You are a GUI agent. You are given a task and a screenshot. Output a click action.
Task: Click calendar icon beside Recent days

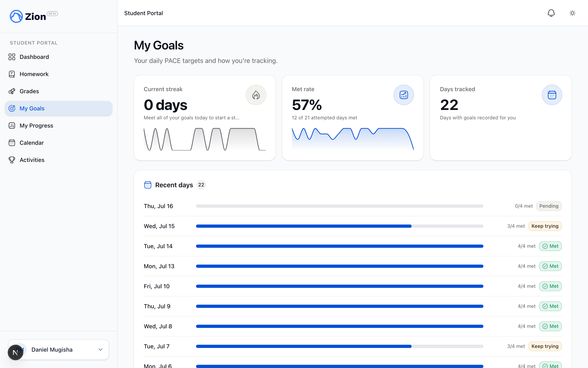pos(148,185)
